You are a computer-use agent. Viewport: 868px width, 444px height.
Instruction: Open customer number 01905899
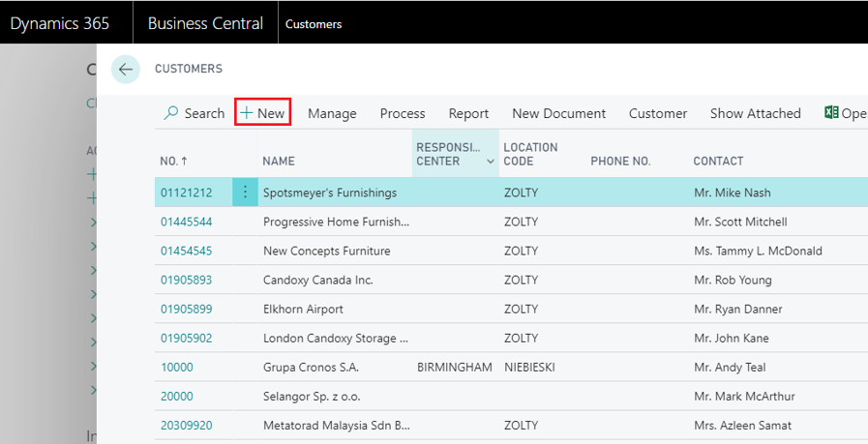click(x=186, y=309)
